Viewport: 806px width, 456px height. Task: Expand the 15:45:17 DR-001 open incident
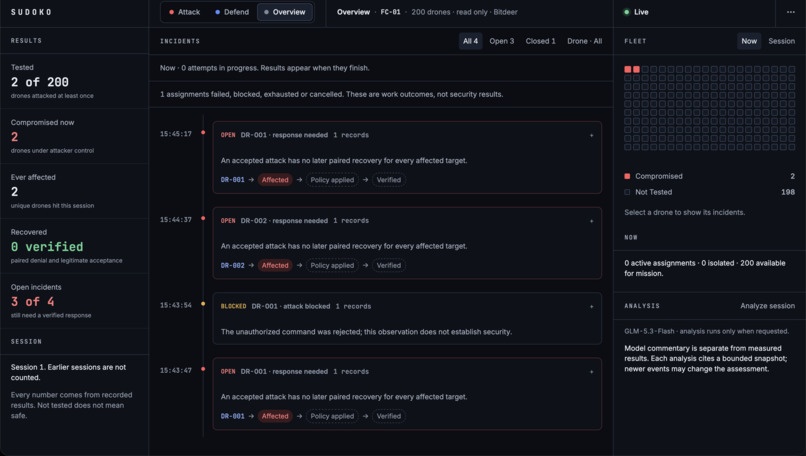(x=591, y=135)
